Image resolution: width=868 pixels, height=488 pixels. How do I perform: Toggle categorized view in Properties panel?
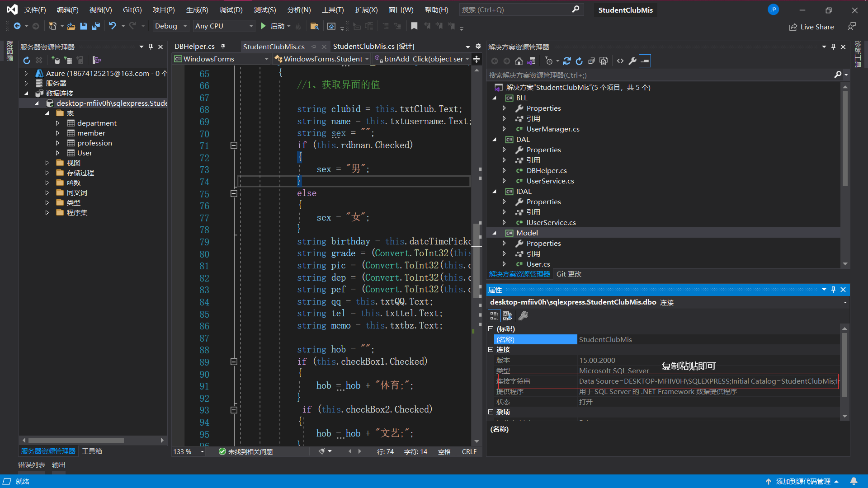pos(494,316)
